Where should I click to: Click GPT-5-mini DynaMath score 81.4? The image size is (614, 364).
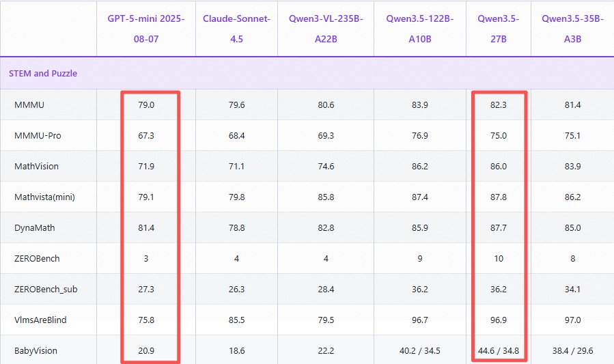click(146, 228)
